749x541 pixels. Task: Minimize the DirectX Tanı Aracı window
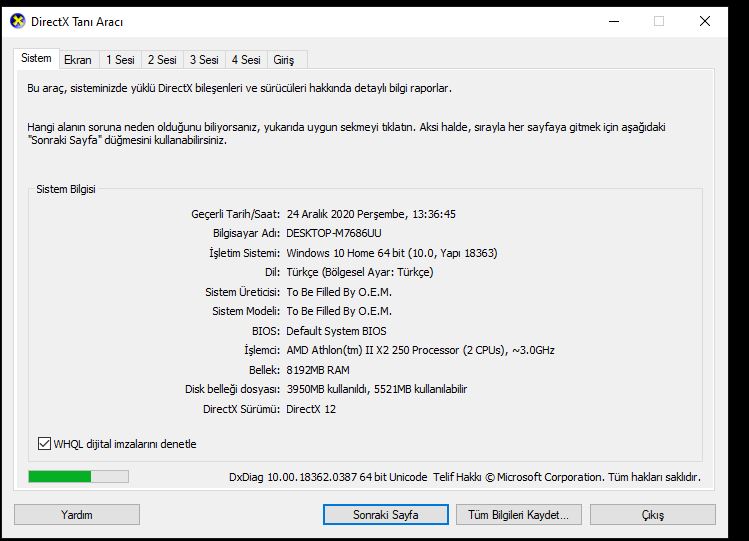pyautogui.click(x=614, y=21)
